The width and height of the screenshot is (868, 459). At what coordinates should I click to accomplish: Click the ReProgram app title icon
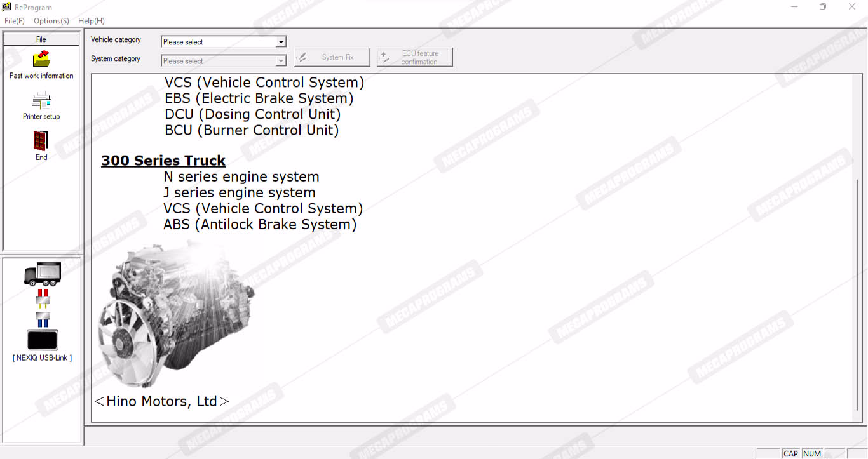[6, 7]
